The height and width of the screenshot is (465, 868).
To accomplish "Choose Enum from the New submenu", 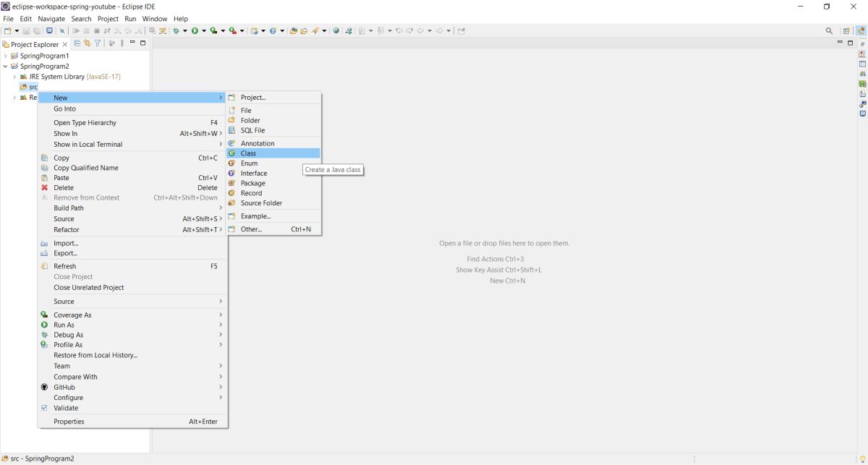I will tap(273, 163).
